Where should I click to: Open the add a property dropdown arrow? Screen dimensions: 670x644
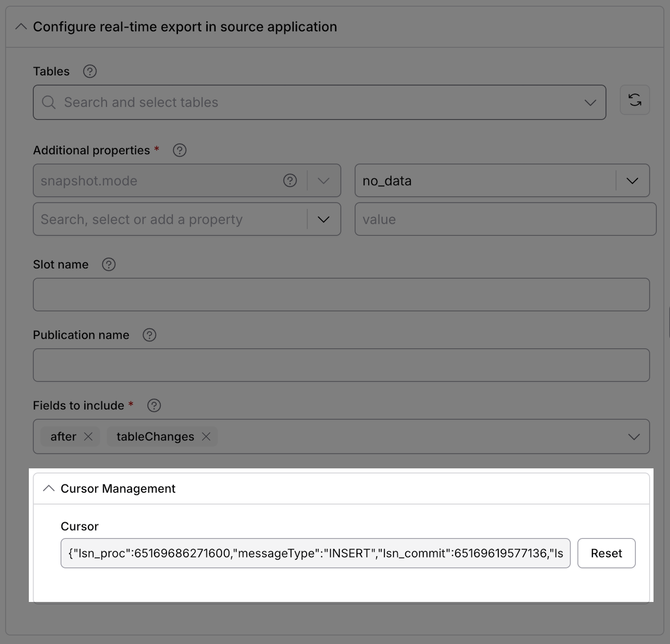tap(324, 219)
